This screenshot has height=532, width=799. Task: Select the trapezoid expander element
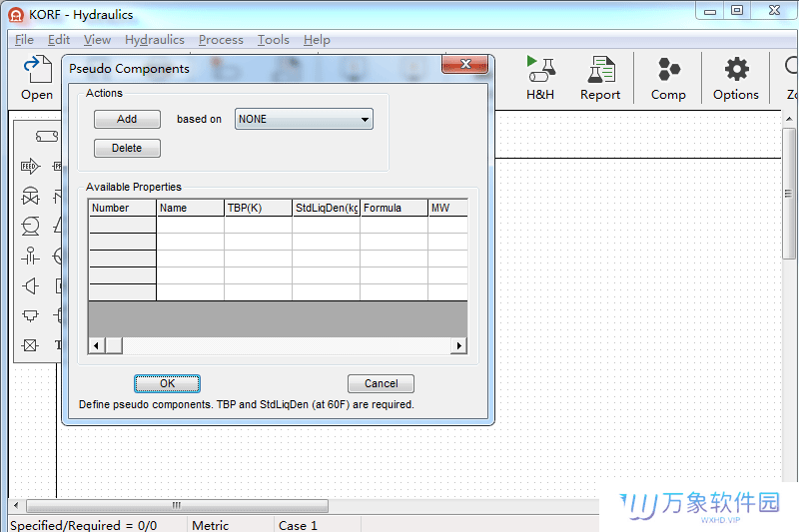30,285
